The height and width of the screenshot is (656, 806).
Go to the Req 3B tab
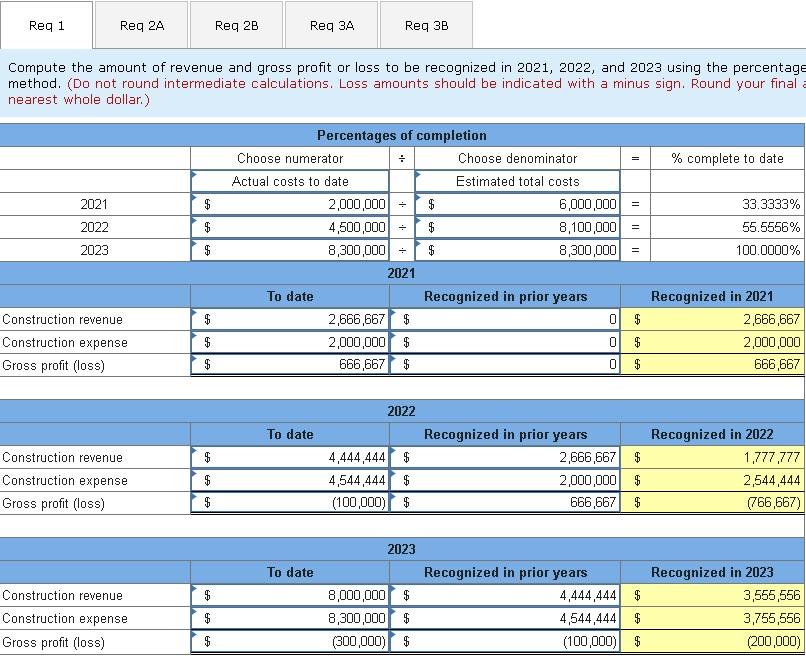[426, 25]
